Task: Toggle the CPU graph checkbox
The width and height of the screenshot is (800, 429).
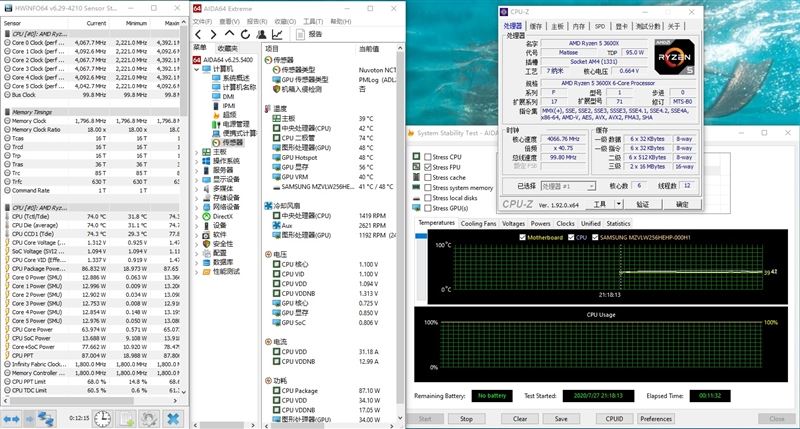Action: [x=571, y=238]
